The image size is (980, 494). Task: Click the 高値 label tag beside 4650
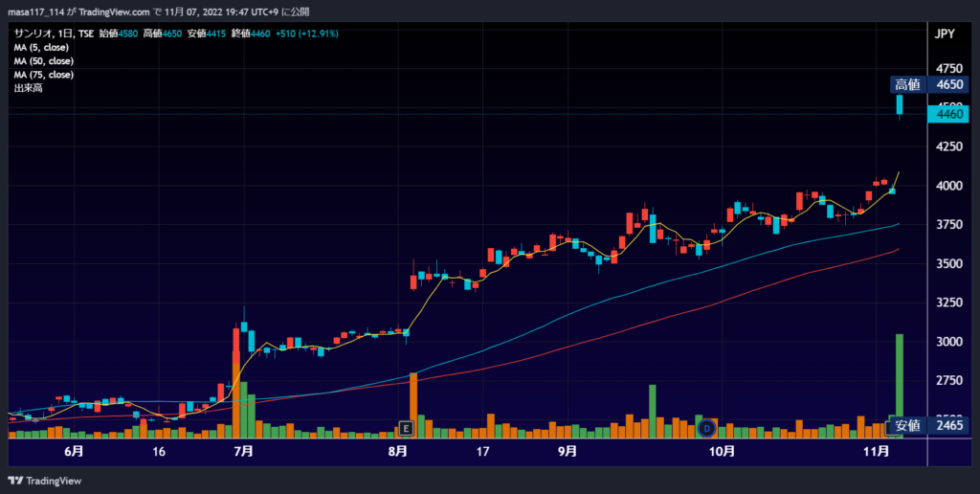tap(907, 84)
